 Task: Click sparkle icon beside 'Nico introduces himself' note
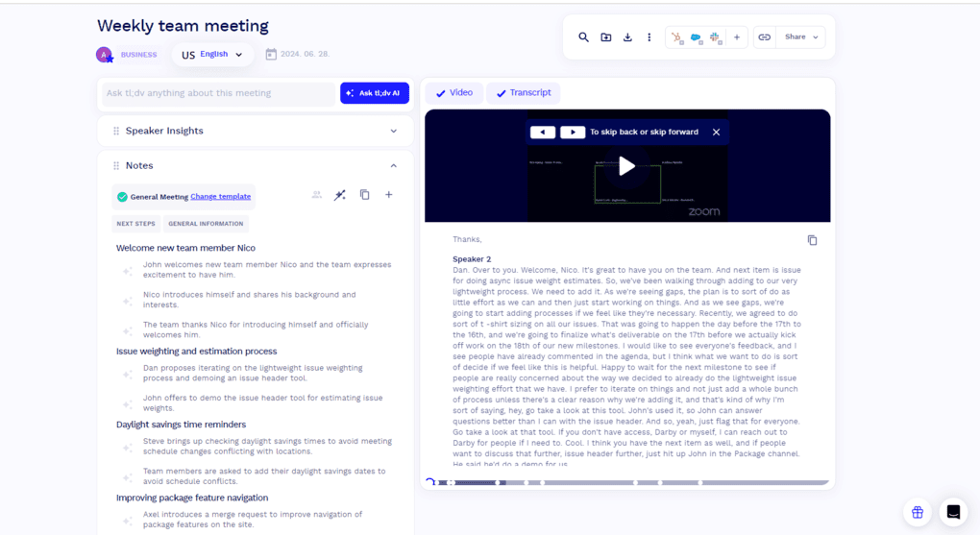[127, 301]
